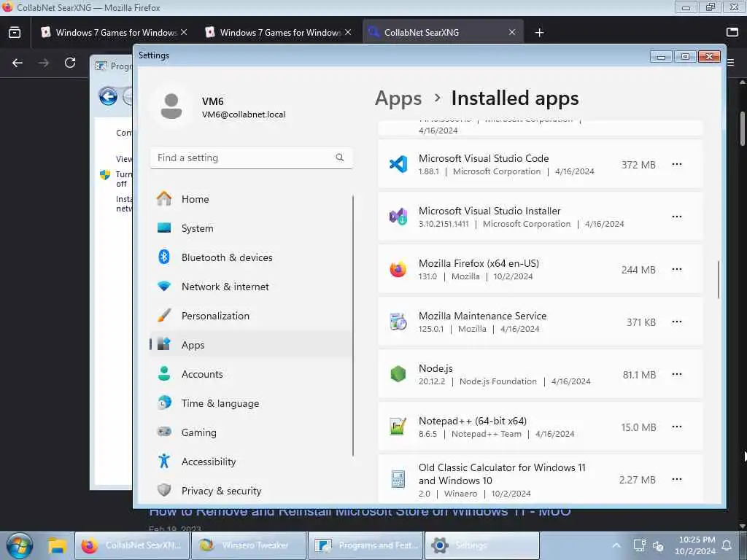Click the VM6@collabnet.local account text
This screenshot has width=747, height=560.
tap(244, 114)
